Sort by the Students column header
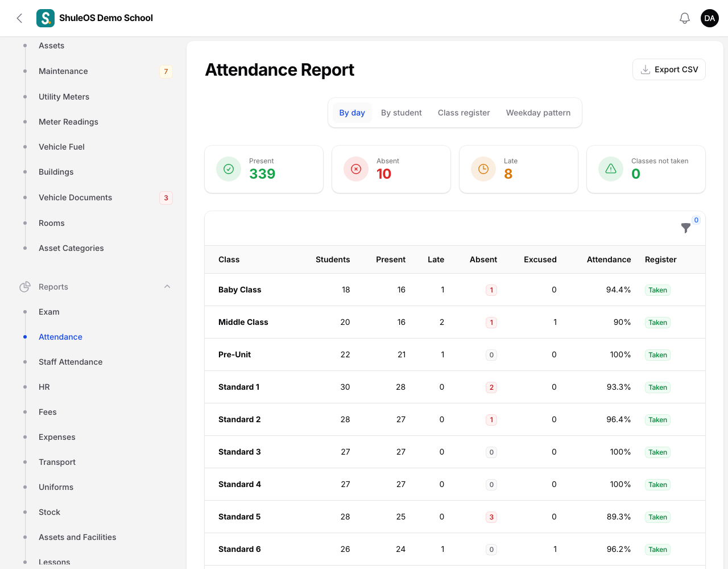728x569 pixels. (x=333, y=259)
